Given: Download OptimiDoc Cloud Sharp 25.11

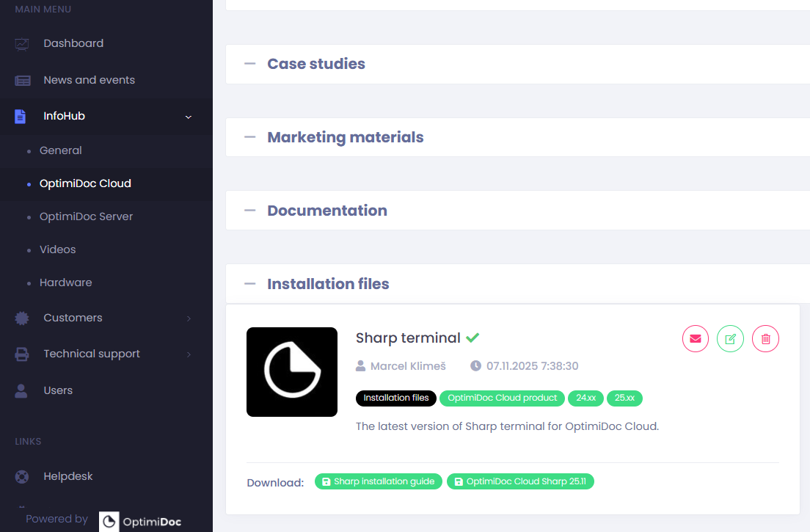Looking at the screenshot, I should coord(520,482).
